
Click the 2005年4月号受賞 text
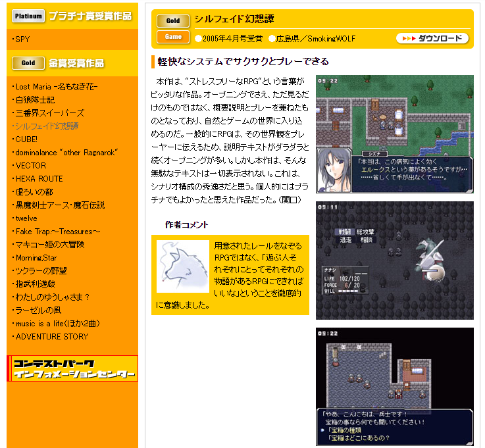232,39
